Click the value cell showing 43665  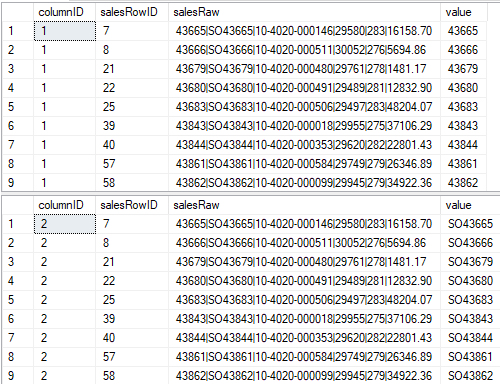coord(464,31)
